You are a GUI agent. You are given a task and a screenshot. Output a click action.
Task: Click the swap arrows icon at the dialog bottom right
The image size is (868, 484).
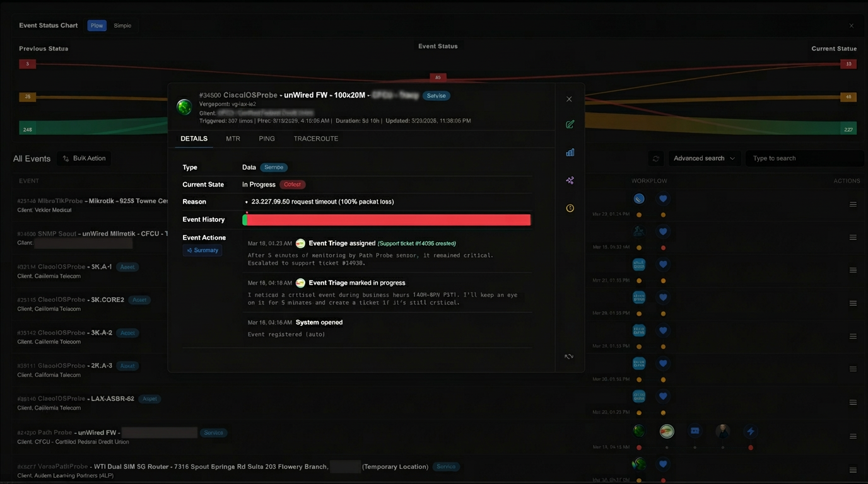[569, 357]
